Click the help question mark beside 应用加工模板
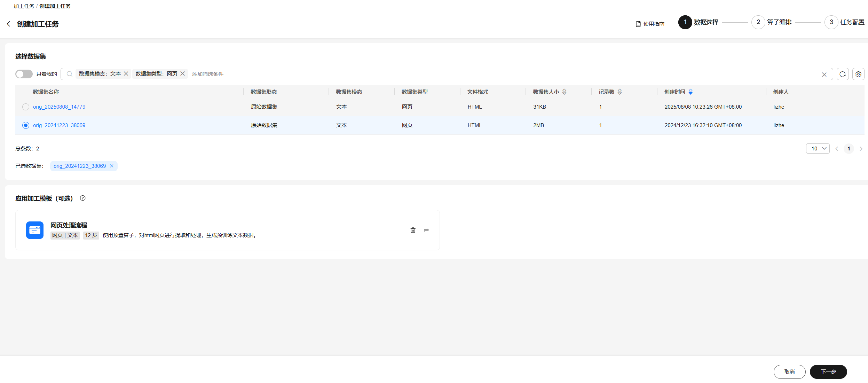The height and width of the screenshot is (383, 868). (x=82, y=198)
